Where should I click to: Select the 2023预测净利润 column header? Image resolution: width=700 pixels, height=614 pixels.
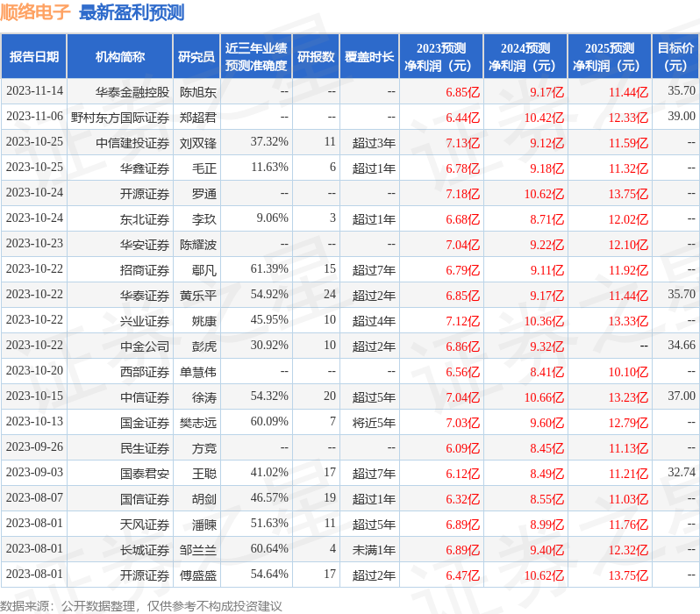coord(441,57)
